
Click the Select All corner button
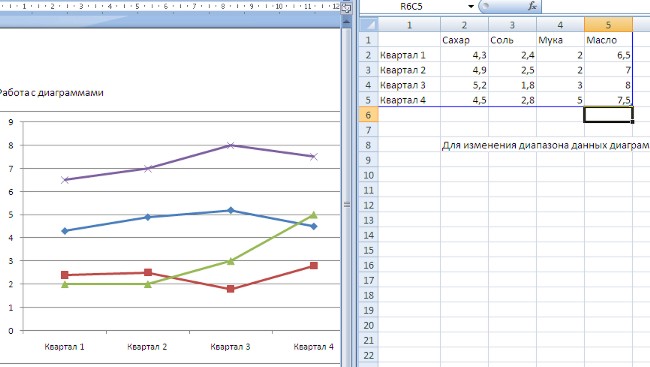tap(369, 25)
